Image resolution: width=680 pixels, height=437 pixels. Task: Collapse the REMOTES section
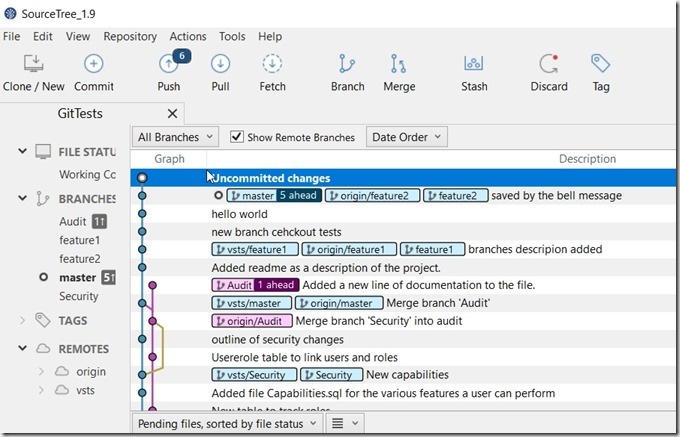[x=22, y=348]
